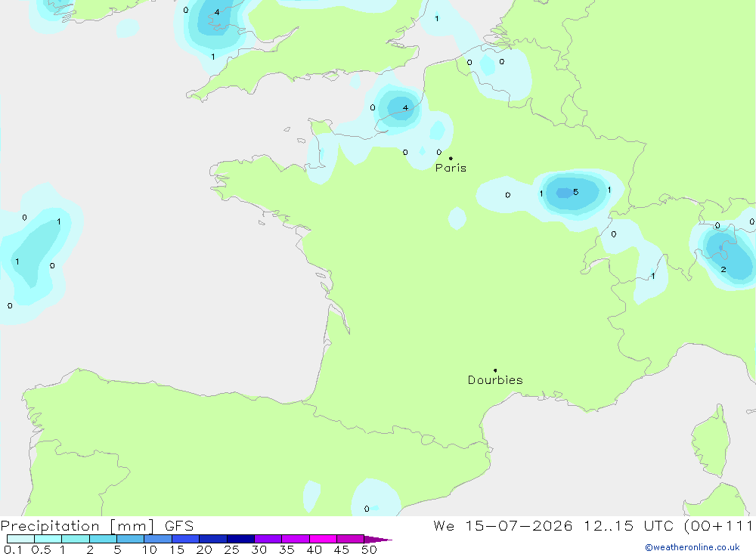Pick the 25–30 navy legend swatch
The height and width of the screenshot is (554, 756).
click(240, 539)
